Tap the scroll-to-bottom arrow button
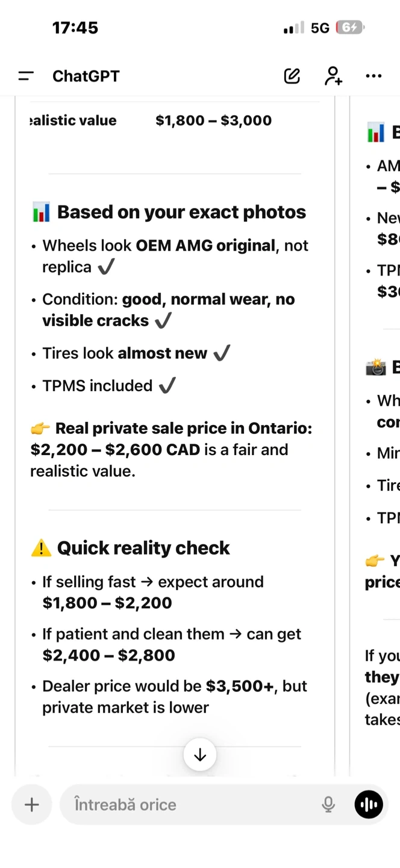 point(200,755)
